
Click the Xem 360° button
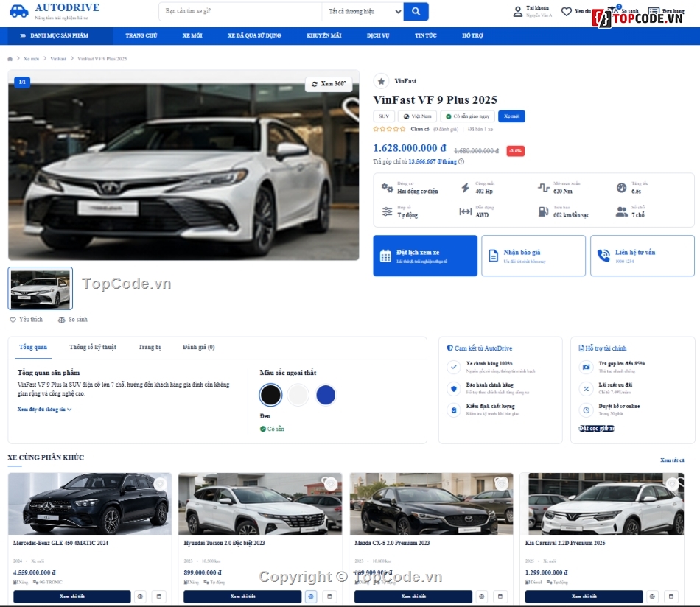pyautogui.click(x=329, y=84)
